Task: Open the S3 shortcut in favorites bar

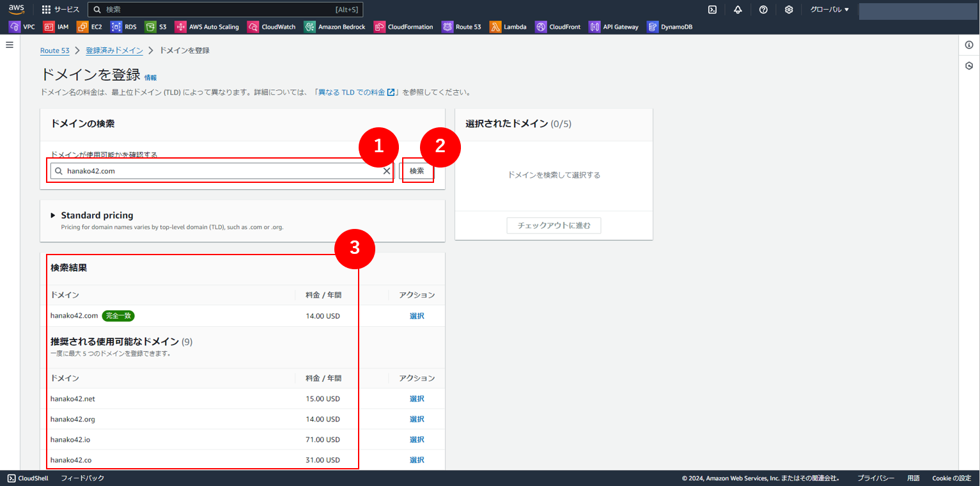Action: click(156, 27)
